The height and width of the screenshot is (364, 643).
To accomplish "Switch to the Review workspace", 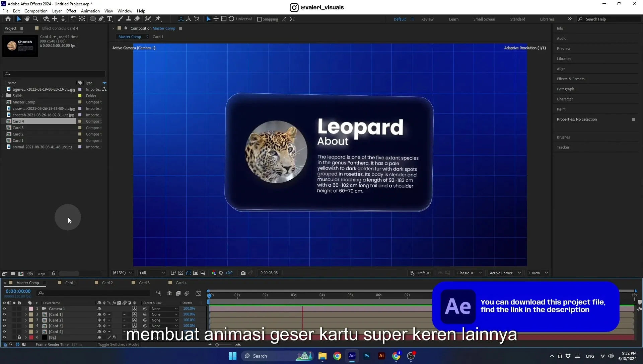I will click(427, 19).
